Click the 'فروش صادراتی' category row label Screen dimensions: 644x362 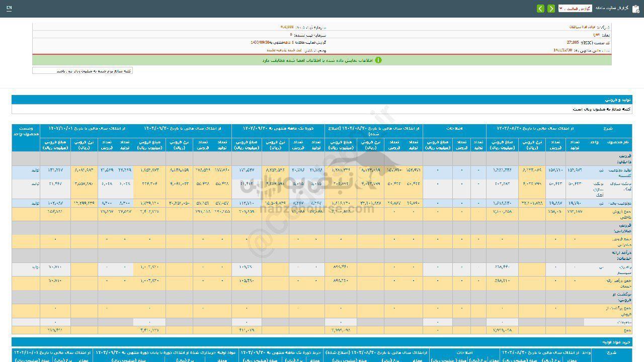click(623, 228)
